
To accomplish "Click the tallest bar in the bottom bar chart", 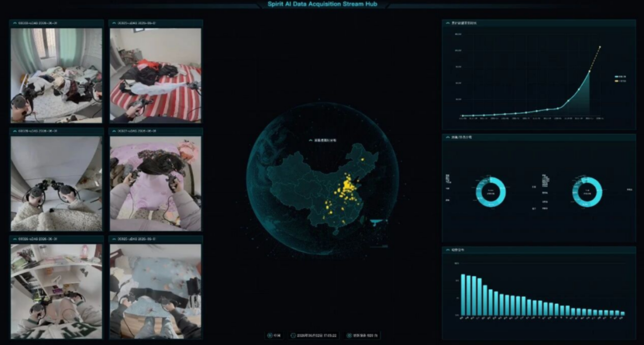I will [463, 295].
